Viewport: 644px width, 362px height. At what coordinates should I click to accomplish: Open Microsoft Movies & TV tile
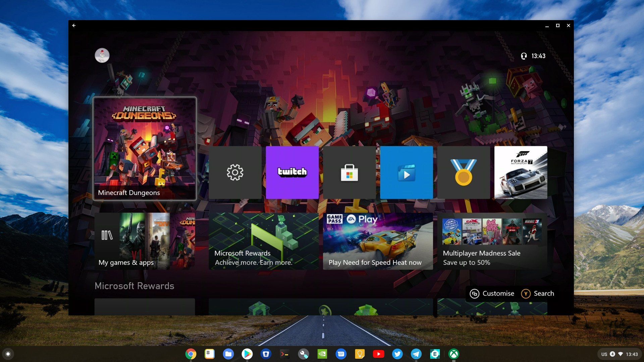click(406, 172)
